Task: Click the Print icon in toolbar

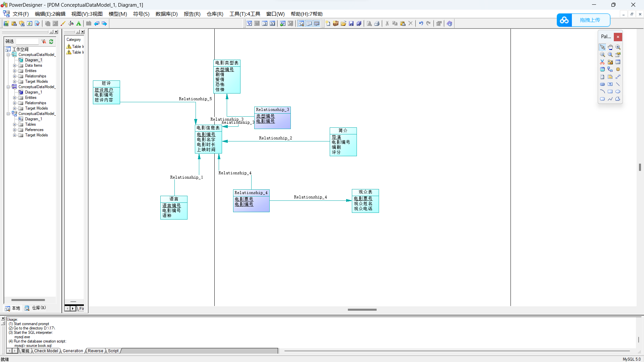Action: coord(377,23)
